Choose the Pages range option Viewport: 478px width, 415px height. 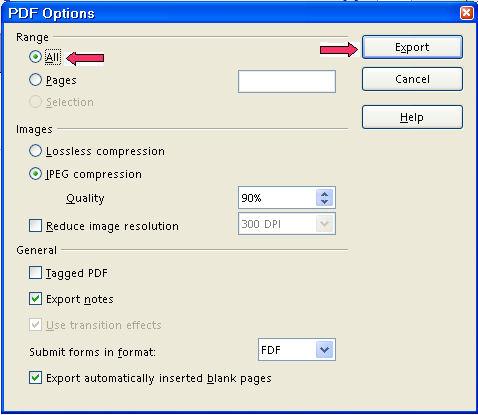tap(35, 80)
